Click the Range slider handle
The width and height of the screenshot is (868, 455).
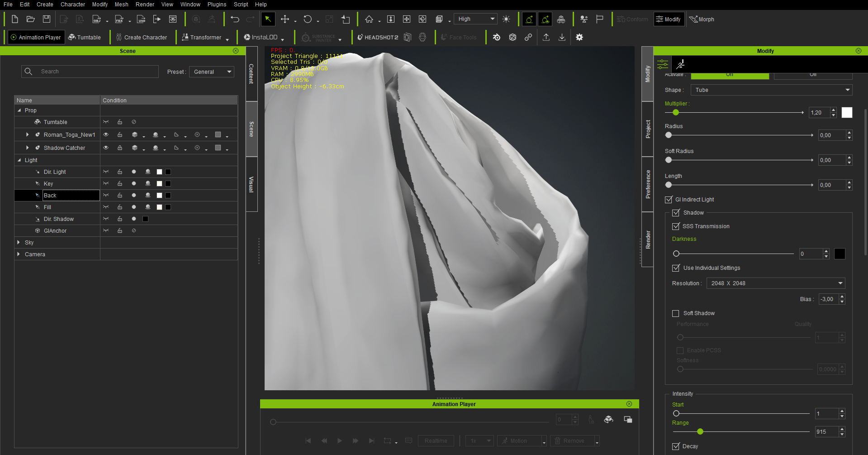[x=700, y=431]
